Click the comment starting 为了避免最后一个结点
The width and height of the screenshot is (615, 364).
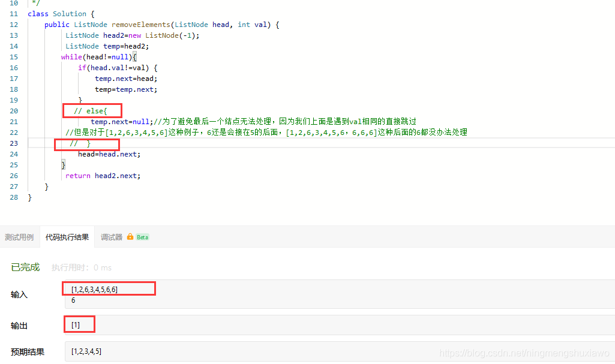coord(285,122)
